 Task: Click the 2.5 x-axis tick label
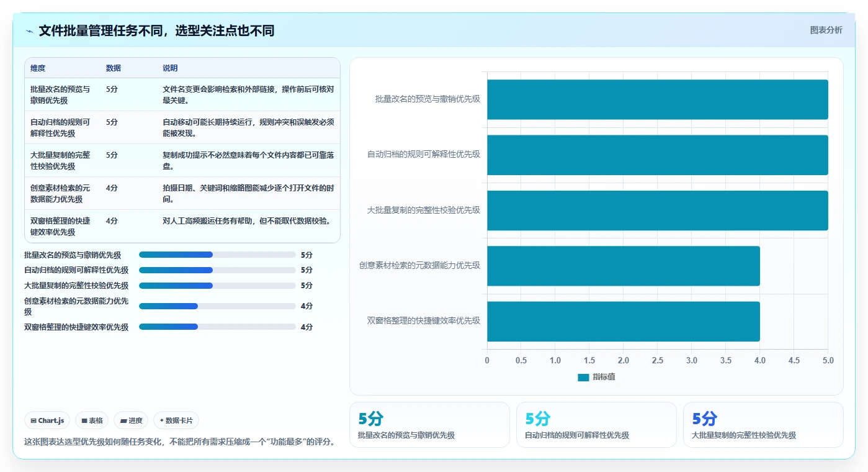tap(657, 360)
